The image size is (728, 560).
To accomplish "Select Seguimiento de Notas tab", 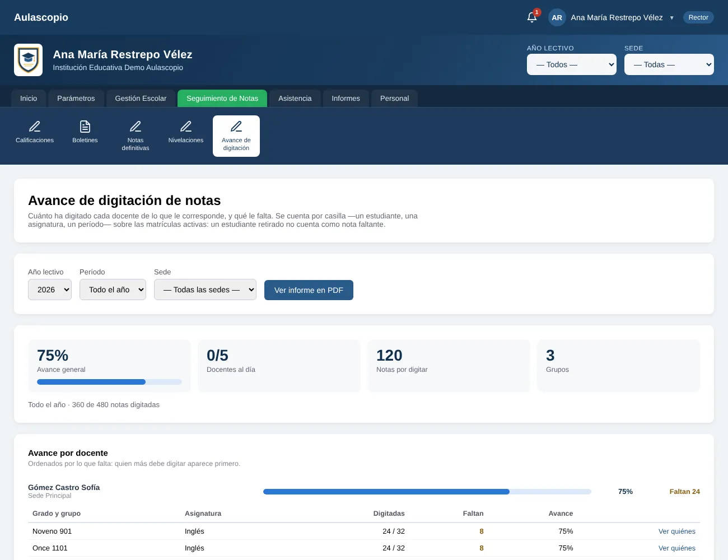I will point(222,98).
